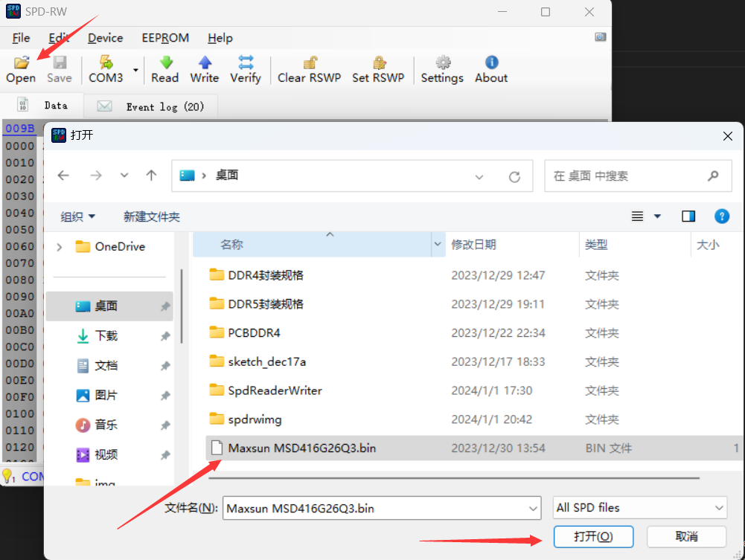Click the Set RSWP icon
This screenshot has width=745, height=560.
point(379,62)
